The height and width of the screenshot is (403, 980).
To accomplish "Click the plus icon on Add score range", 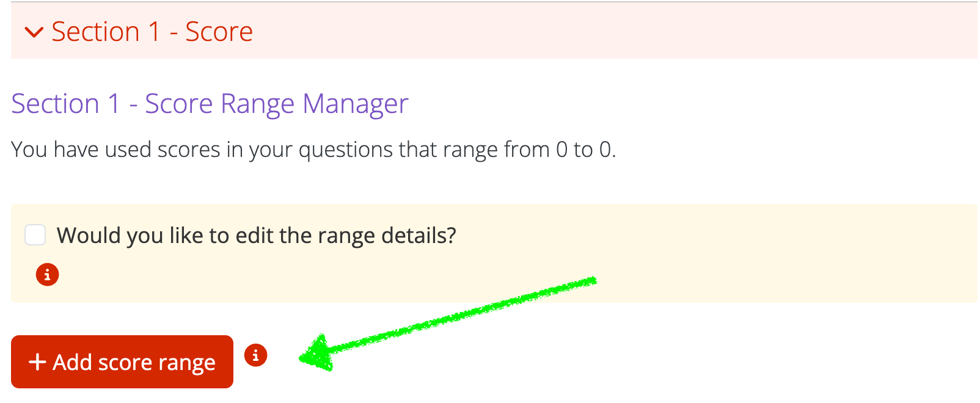I will point(37,361).
